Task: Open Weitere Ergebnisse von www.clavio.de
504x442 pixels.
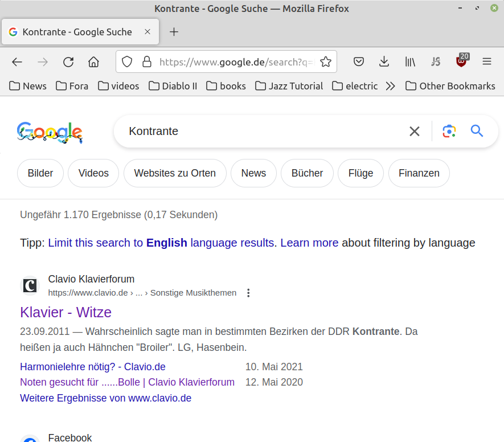Action: 106,398
